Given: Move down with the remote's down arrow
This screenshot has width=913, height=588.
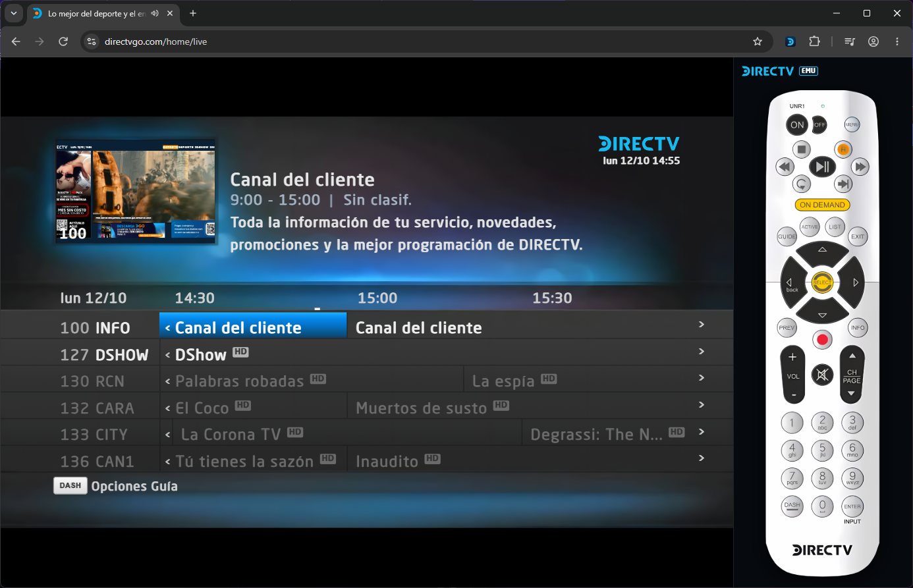Looking at the screenshot, I should pyautogui.click(x=822, y=314).
